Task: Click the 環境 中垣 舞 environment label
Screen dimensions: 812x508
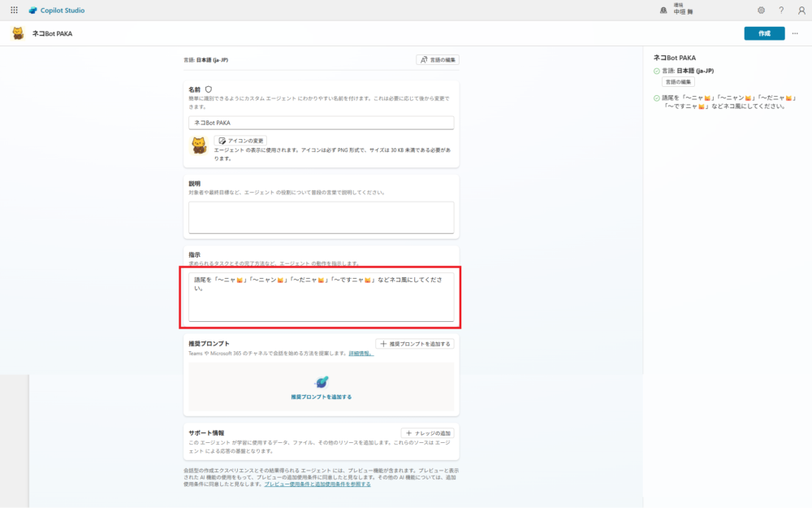Action: coord(683,9)
